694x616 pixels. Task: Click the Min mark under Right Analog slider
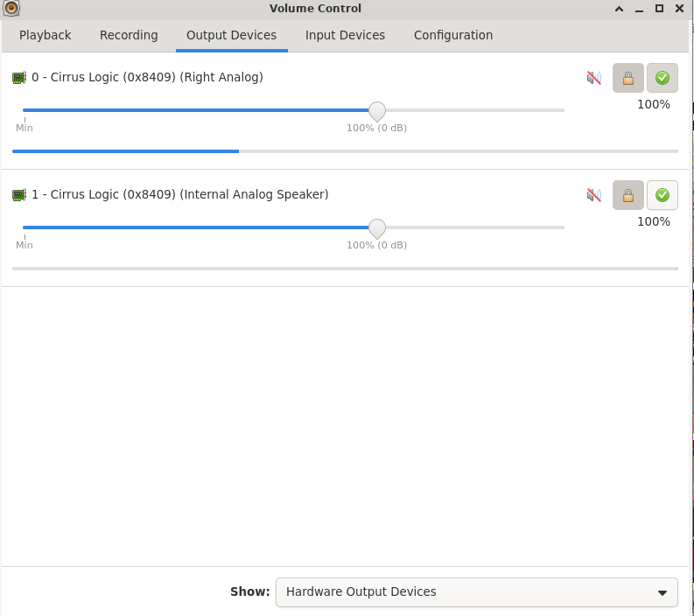pyautogui.click(x=25, y=128)
